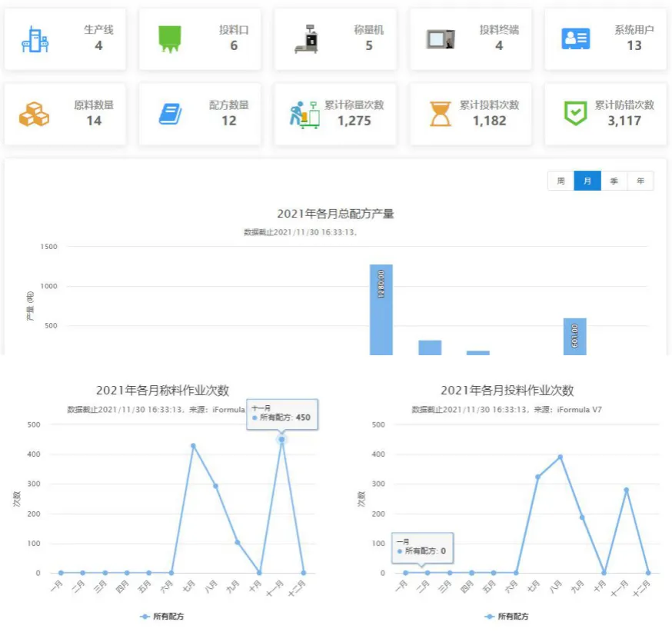Click the production line (生产线) factory icon
Image resolution: width=672 pixels, height=632 pixels.
click(35, 39)
